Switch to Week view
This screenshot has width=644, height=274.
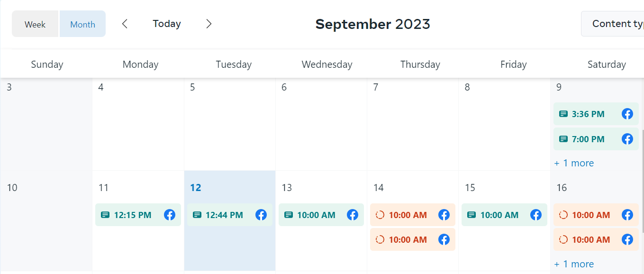[35, 24]
